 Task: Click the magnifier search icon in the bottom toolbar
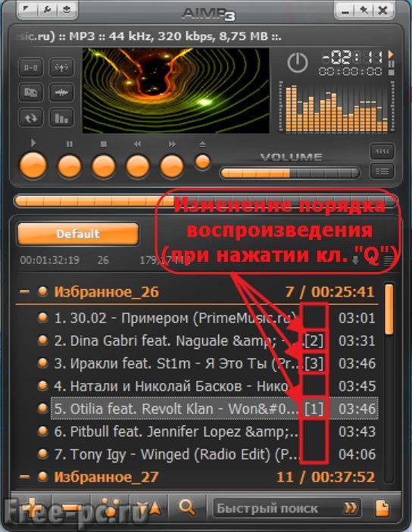(187, 508)
